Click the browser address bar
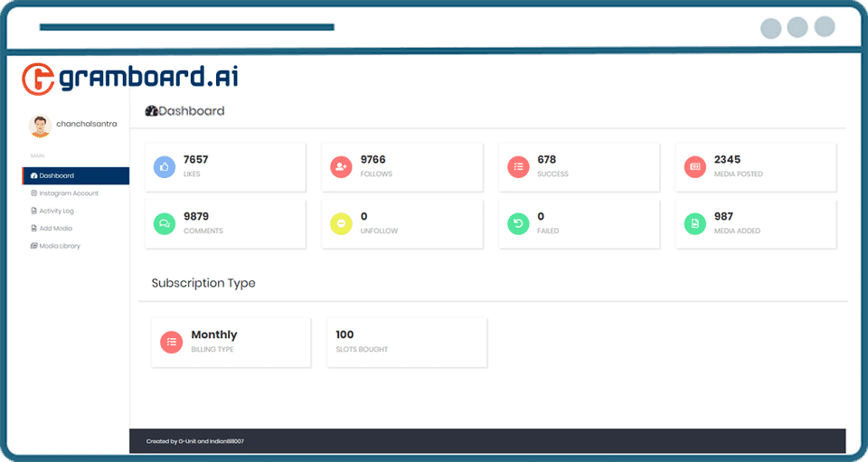Screen dimensions: 868x462 coord(187,27)
